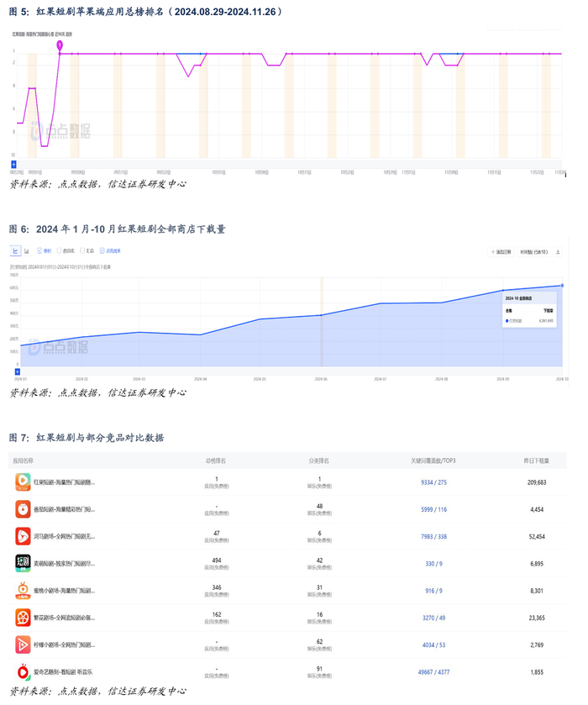
Task: Open 柠檬小剧场 app icon in table
Action: (23, 644)
